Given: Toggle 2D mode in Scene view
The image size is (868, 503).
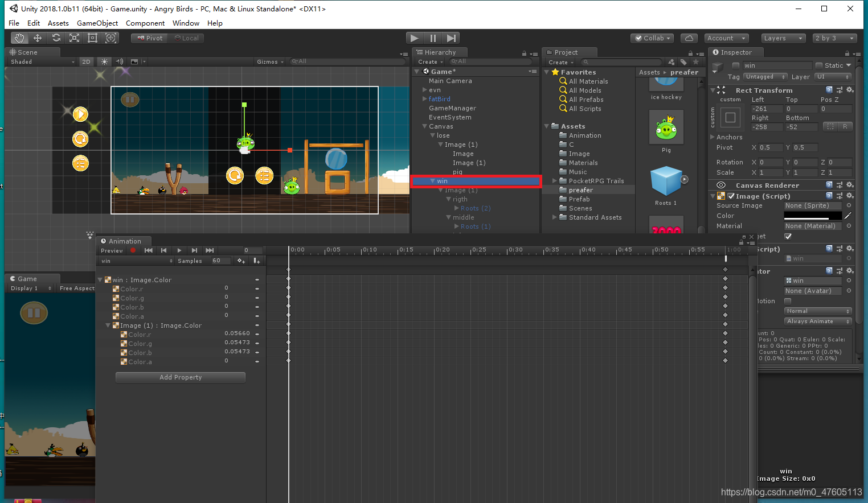Looking at the screenshot, I should coord(86,61).
